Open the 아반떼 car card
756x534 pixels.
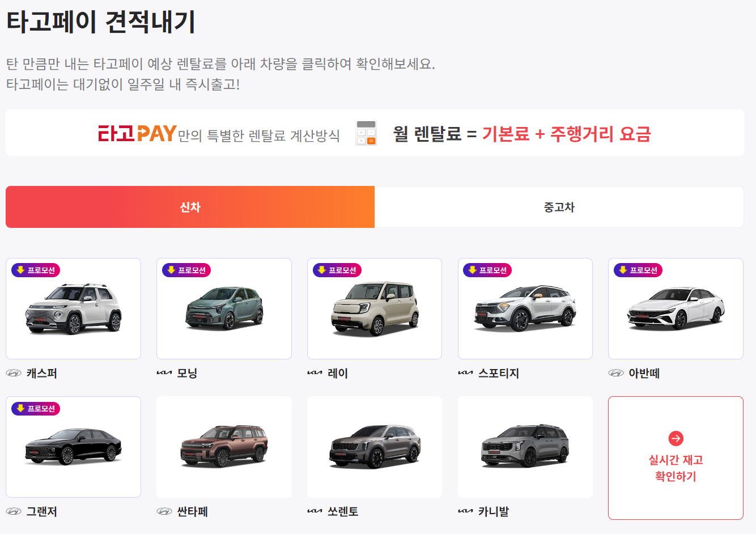[x=676, y=308]
